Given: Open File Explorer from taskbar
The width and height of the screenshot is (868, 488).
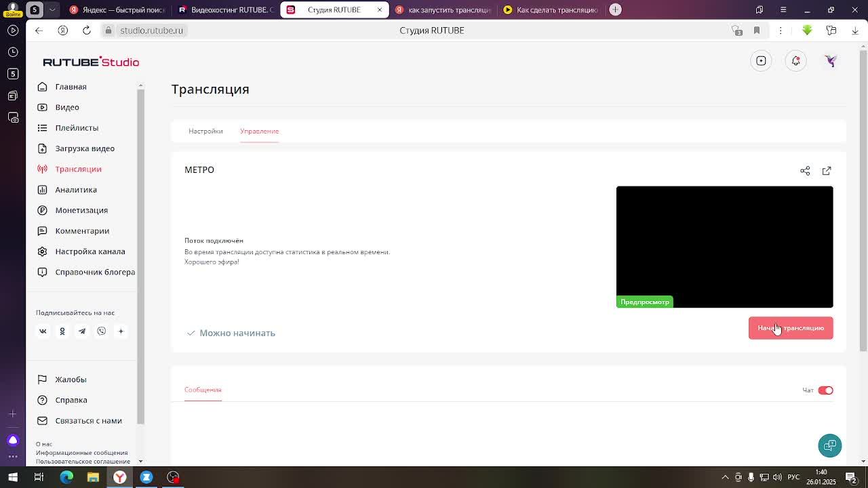Looking at the screenshot, I should click(93, 477).
